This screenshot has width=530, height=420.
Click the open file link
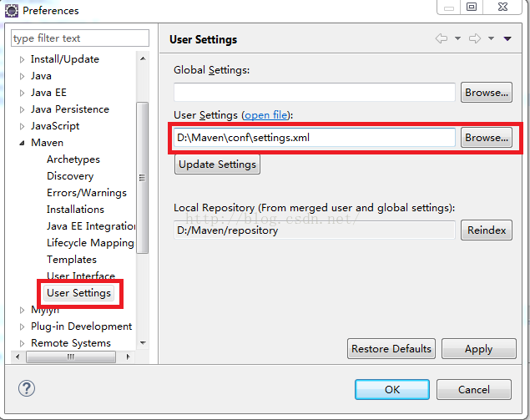point(266,115)
